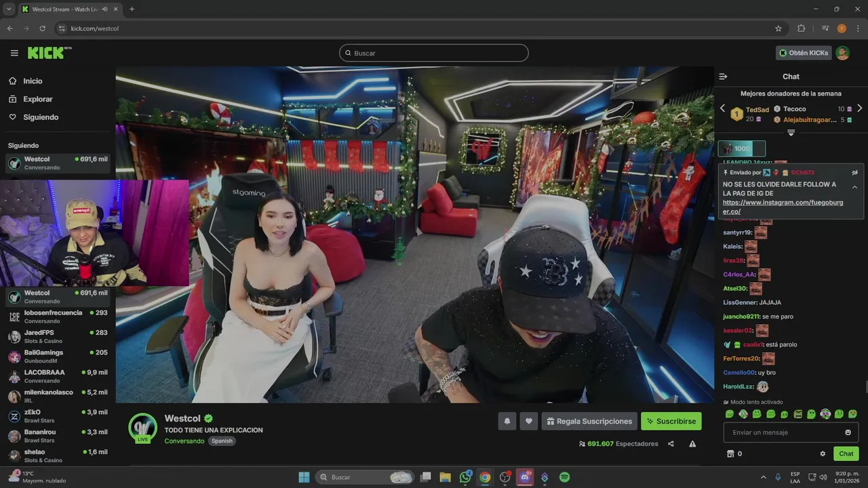Open milenkanolasco channel
The width and height of the screenshot is (868, 488).
coord(58,396)
